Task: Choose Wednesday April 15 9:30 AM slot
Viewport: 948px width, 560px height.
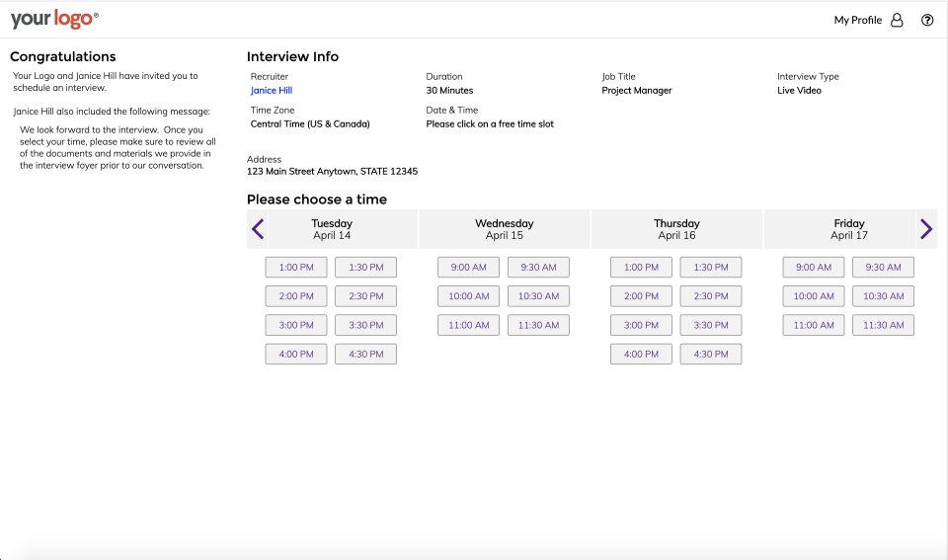Action: (x=538, y=268)
